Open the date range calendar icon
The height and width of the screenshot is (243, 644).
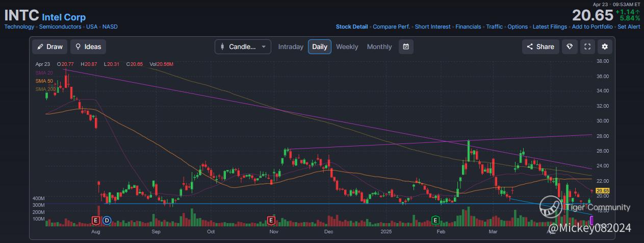click(x=406, y=46)
